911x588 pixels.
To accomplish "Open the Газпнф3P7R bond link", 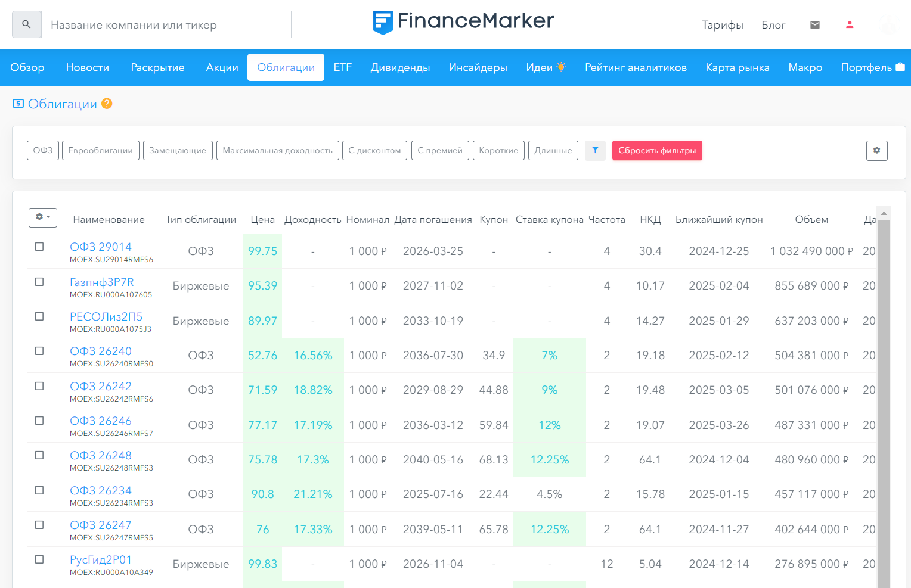I will pos(102,282).
